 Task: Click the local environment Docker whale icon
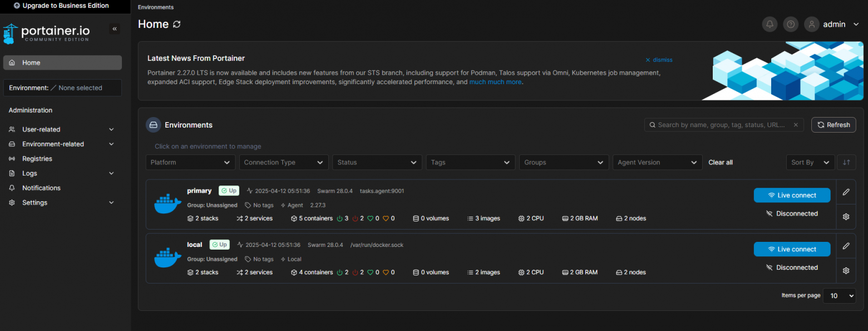[x=167, y=258]
